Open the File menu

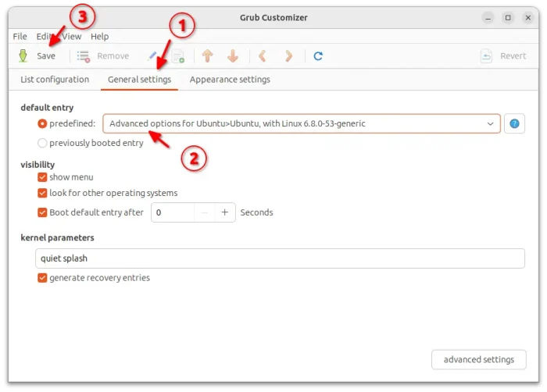(x=20, y=36)
